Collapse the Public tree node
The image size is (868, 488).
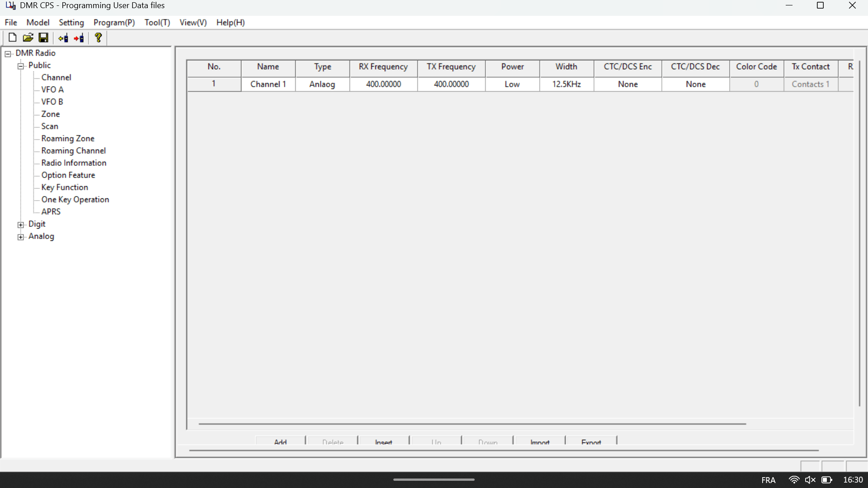[x=21, y=66]
